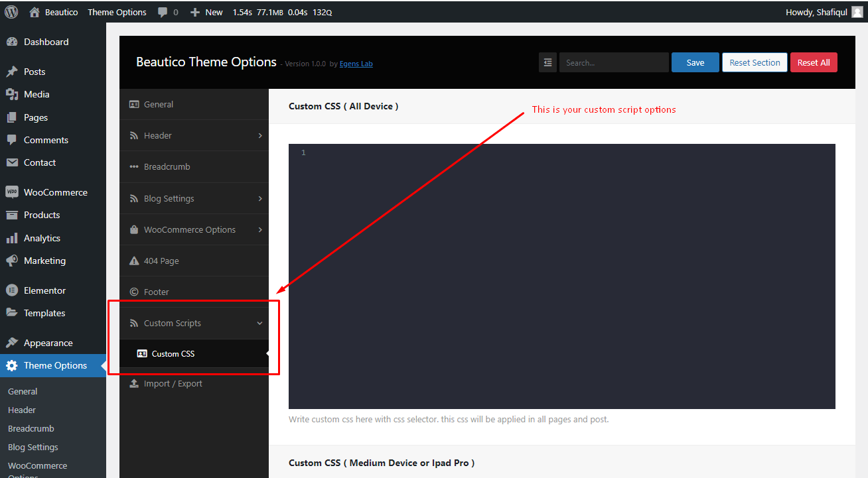The width and height of the screenshot is (868, 478).
Task: Click the Pages icon in sidebar
Action: point(12,117)
